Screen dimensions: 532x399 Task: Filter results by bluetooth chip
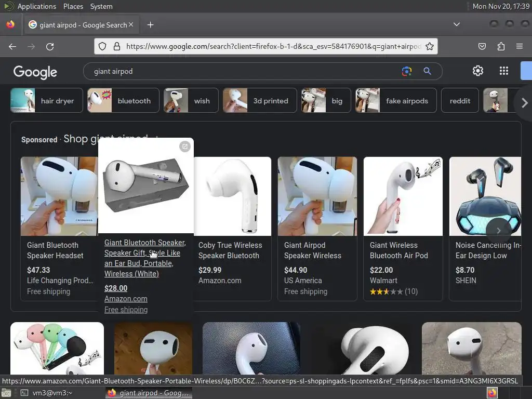click(x=123, y=100)
